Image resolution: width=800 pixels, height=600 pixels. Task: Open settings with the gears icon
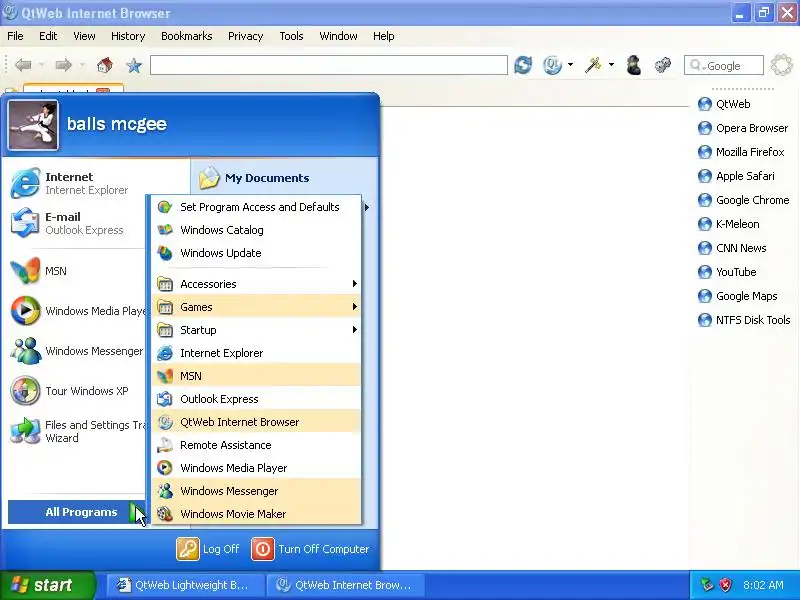click(x=663, y=65)
